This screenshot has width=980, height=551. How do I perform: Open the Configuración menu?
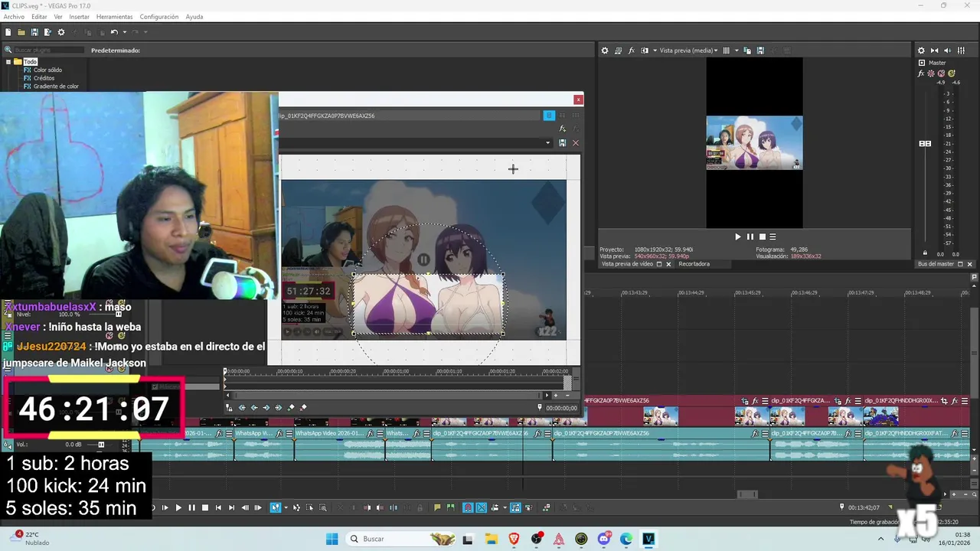[x=159, y=17]
